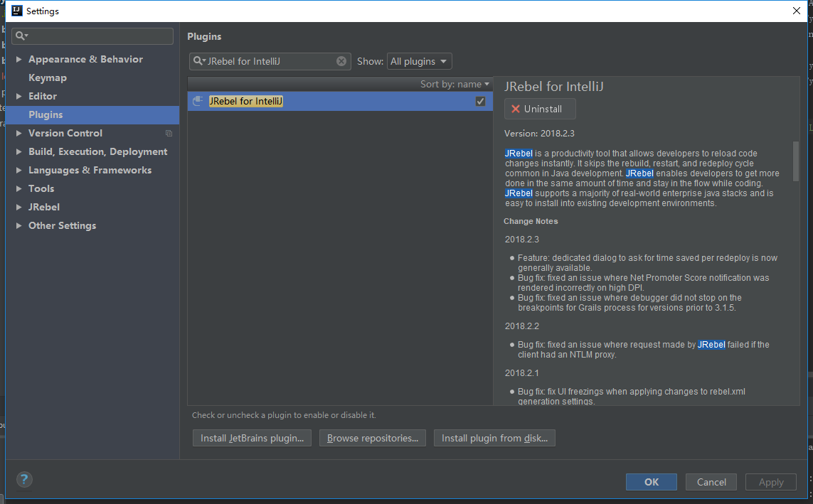
Task: Clear the plugin search text
Action: click(x=341, y=61)
